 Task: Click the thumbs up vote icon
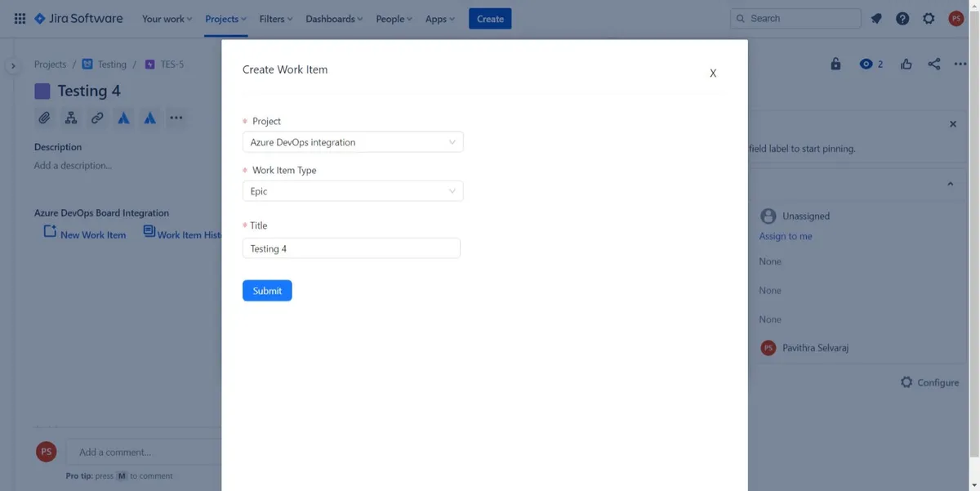point(906,64)
